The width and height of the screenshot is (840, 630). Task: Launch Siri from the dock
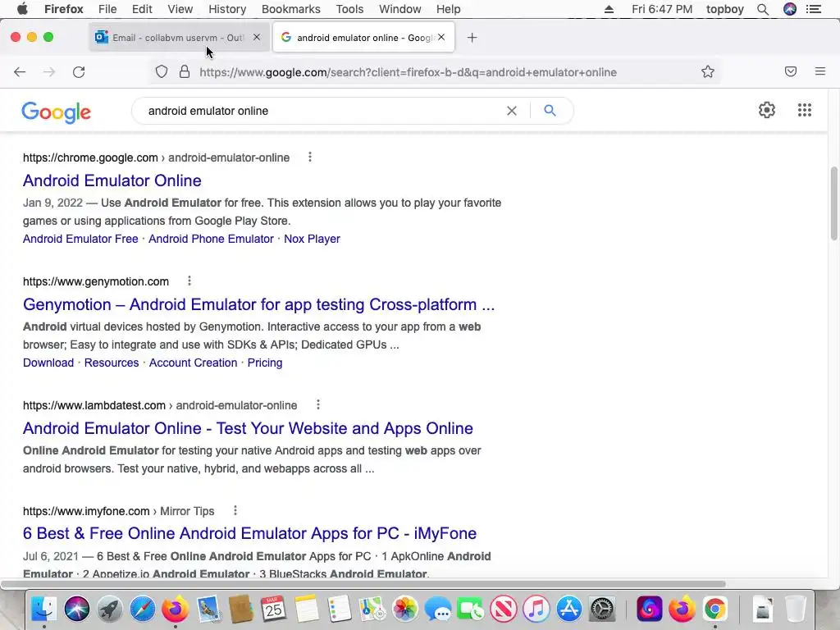coord(76,609)
